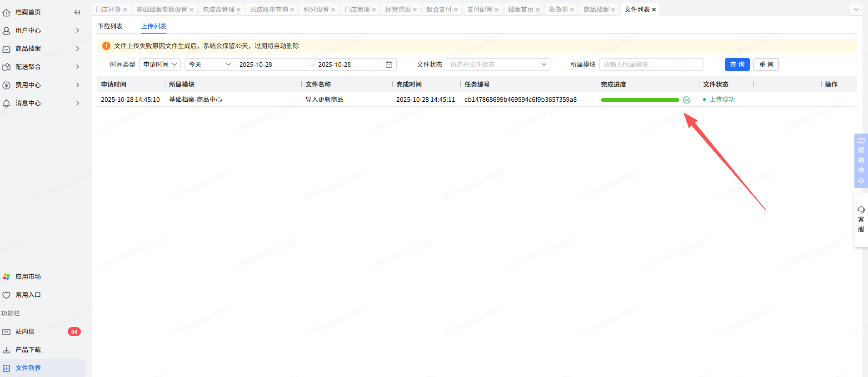Click the task ID cb147868699b... cell
The image size is (868, 377).
(x=520, y=99)
